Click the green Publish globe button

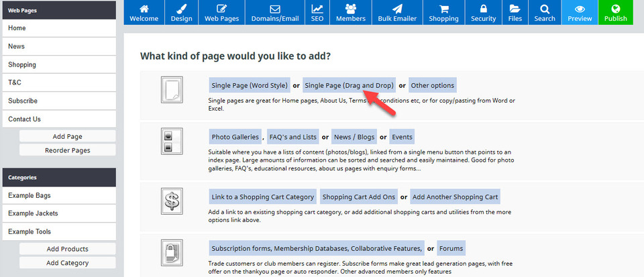[x=616, y=12]
